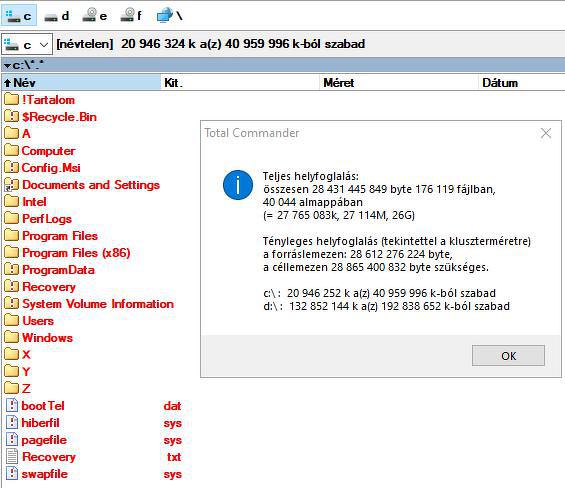This screenshot has width=565, height=488.
Task: Select Config.Msi folder icon
Action: coord(12,167)
